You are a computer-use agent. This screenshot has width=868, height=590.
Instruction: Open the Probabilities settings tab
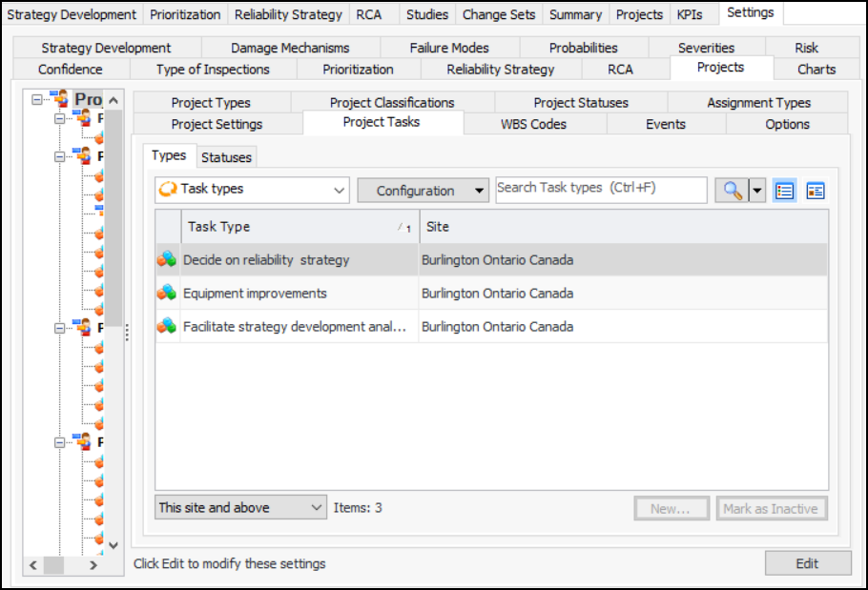click(x=584, y=48)
